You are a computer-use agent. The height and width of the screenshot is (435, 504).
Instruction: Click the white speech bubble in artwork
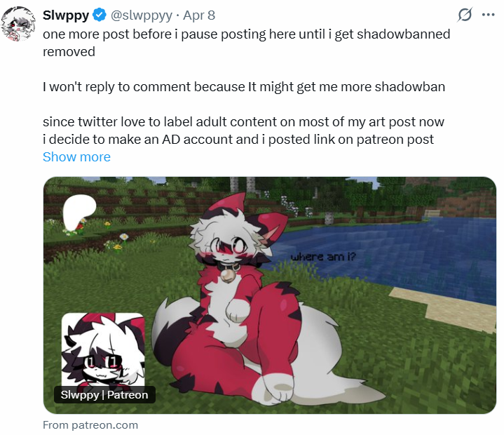click(x=78, y=212)
